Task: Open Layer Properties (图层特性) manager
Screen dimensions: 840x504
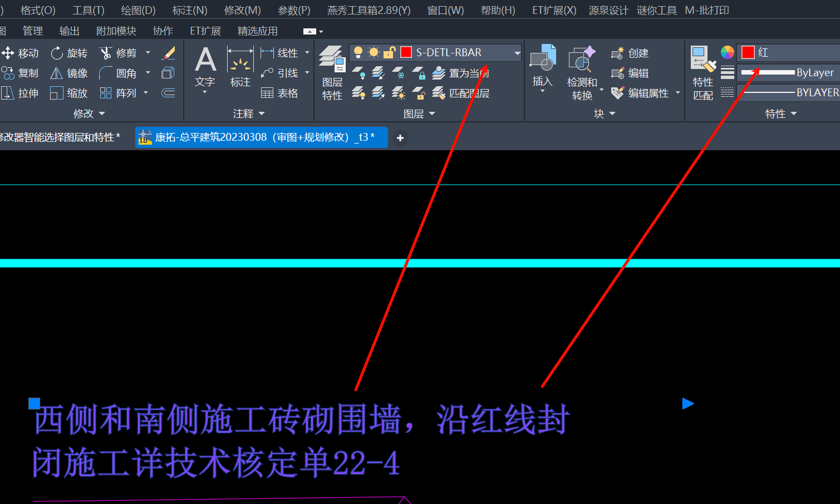Action: 332,72
